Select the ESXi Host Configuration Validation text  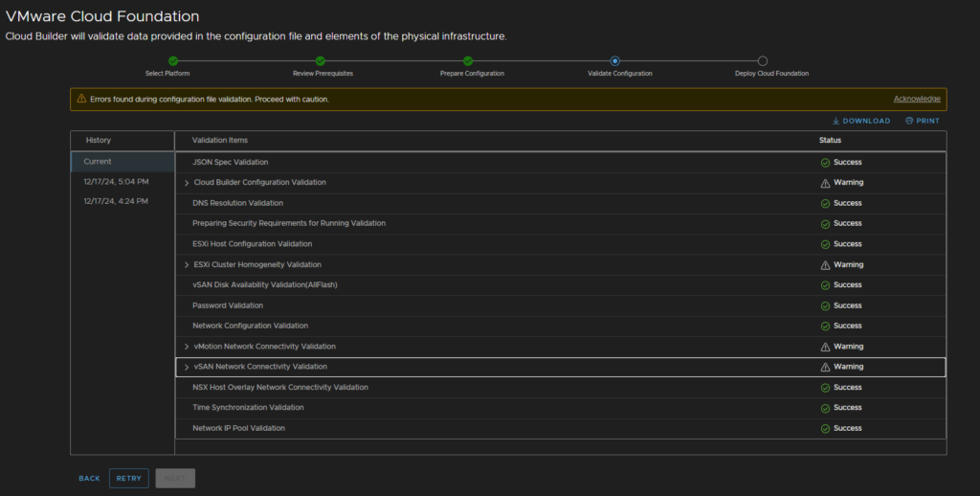click(x=252, y=244)
